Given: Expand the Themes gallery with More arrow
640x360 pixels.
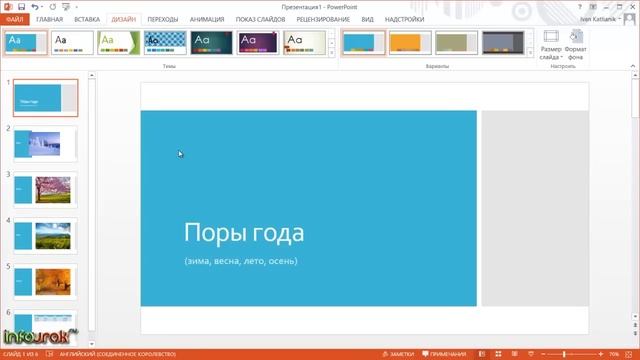Looking at the screenshot, I should point(331,52).
